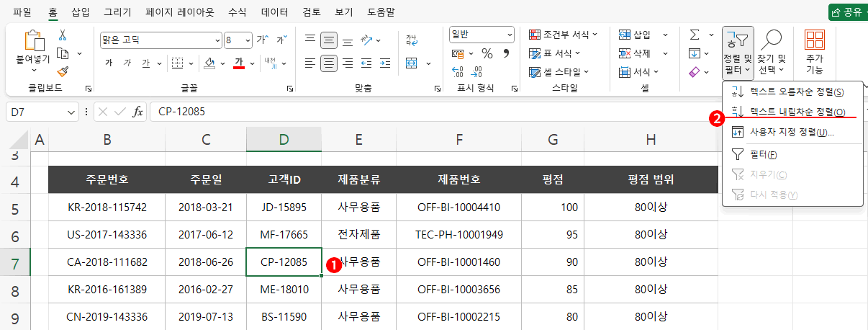
Task: Toggle middle vertical alignment
Action: (x=329, y=40)
